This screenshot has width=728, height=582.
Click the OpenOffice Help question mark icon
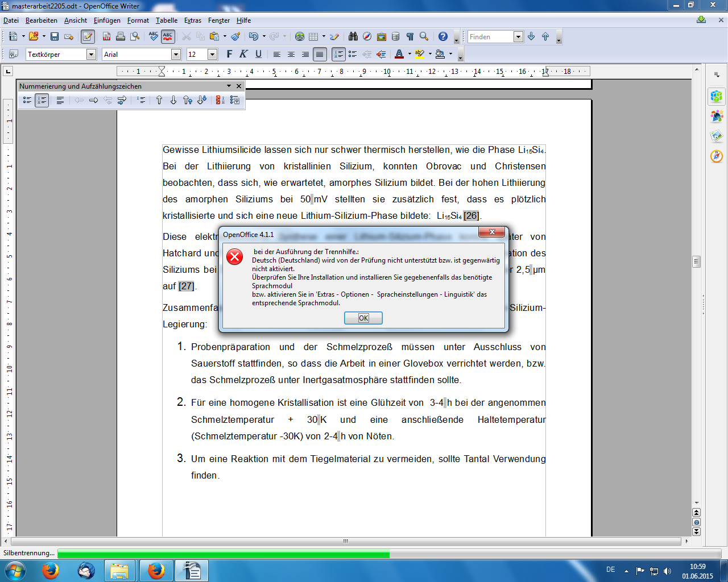point(443,36)
